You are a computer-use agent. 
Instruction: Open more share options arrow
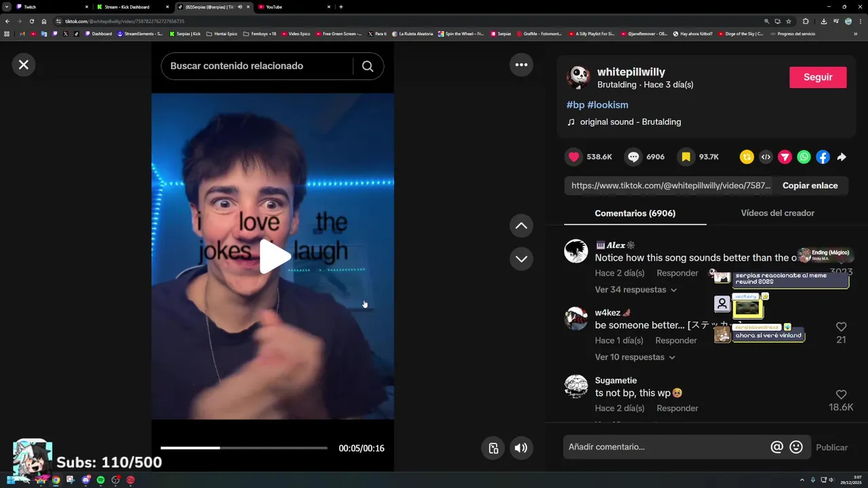(842, 157)
